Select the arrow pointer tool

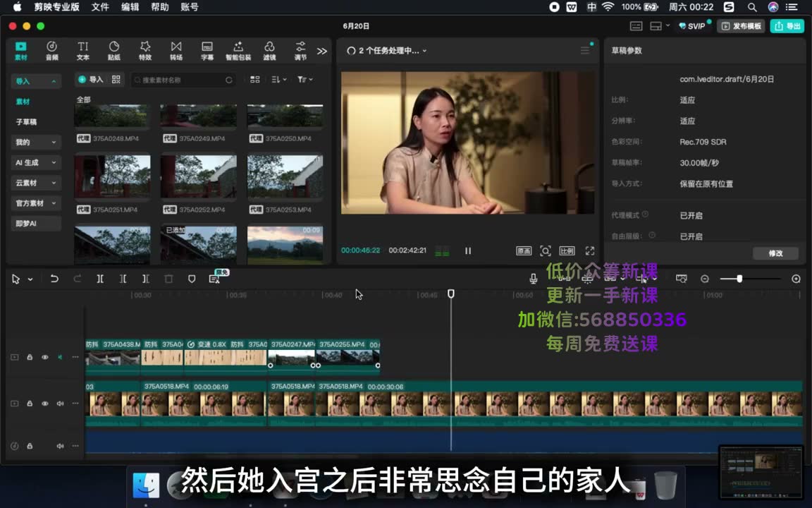[16, 279]
